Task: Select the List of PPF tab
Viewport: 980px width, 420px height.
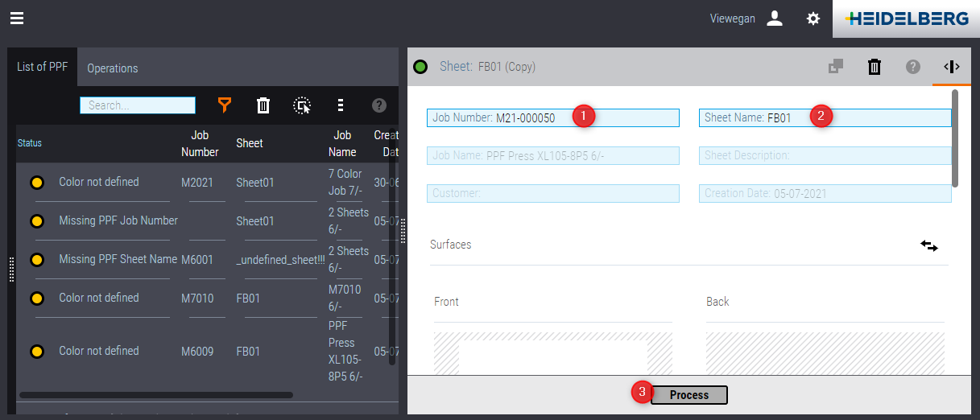Action: pos(42,67)
